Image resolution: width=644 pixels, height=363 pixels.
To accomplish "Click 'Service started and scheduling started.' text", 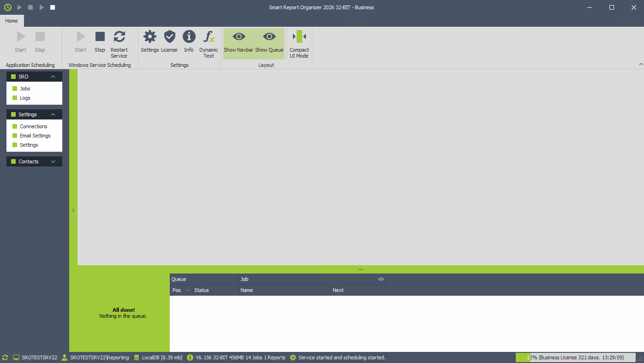I will [x=342, y=357].
